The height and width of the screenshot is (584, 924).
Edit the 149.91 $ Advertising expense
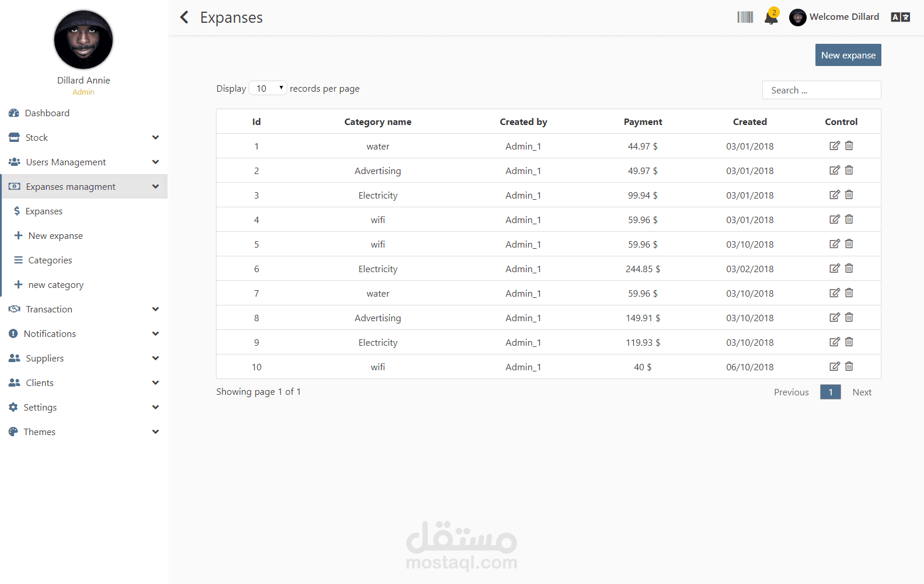(835, 317)
